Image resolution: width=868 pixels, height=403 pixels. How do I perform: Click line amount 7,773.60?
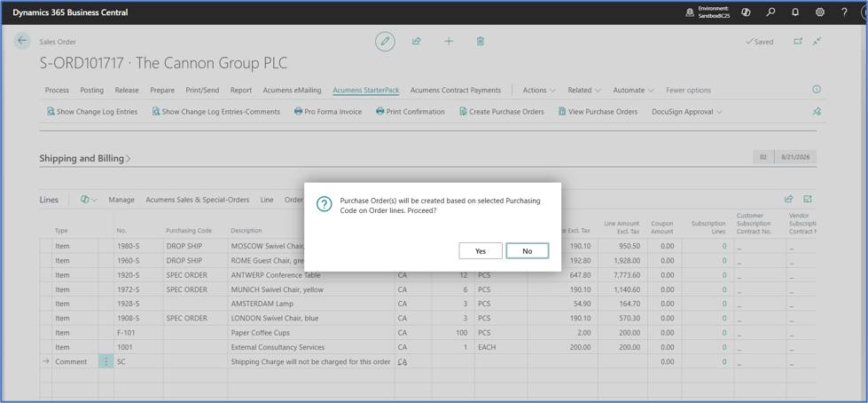tap(626, 275)
